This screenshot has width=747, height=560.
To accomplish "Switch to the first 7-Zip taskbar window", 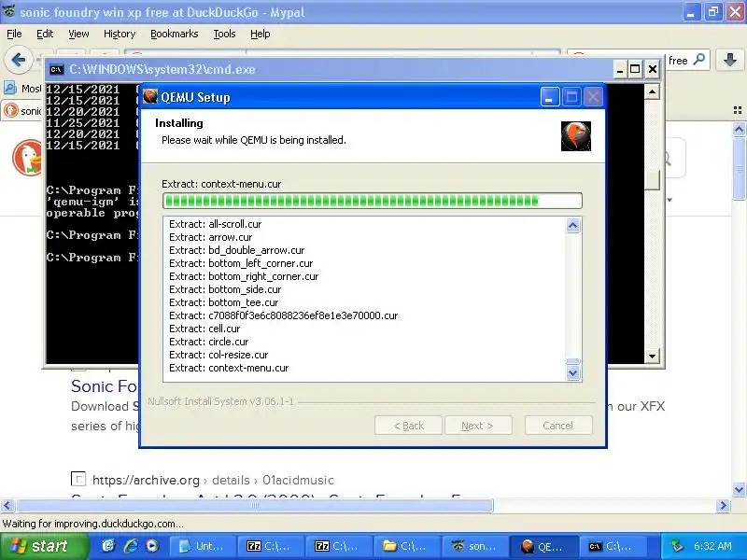I will coord(271,546).
